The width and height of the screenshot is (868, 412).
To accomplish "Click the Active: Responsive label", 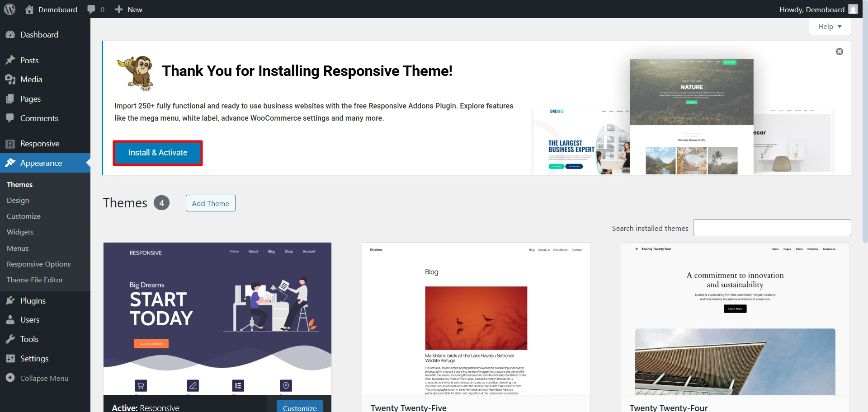I will click(146, 407).
